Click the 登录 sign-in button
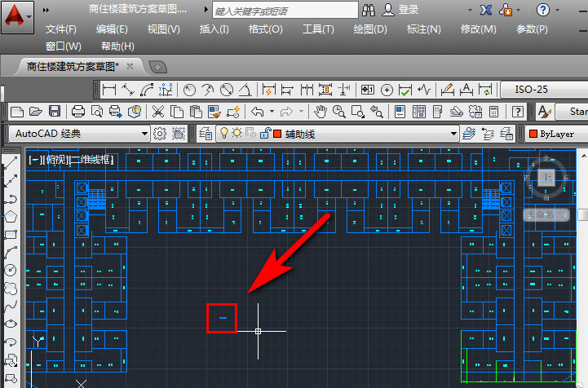588x388 pixels. pos(409,10)
